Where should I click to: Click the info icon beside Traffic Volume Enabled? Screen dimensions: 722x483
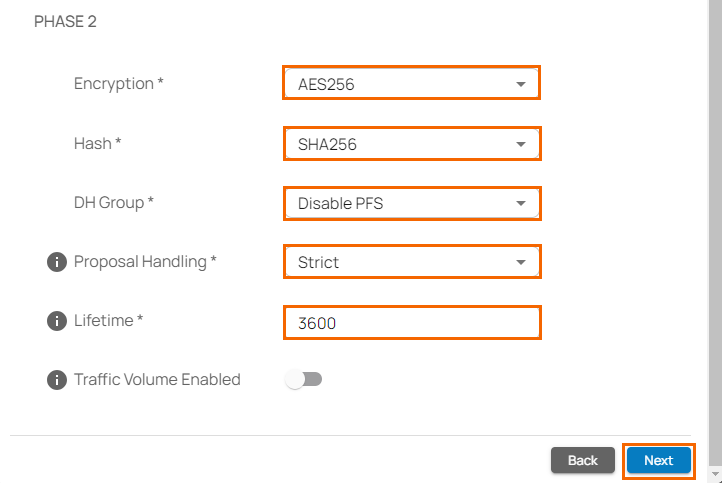[x=56, y=380]
